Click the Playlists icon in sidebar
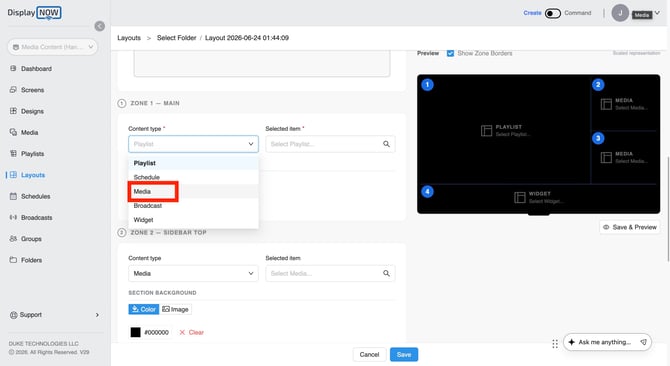 tap(13, 153)
